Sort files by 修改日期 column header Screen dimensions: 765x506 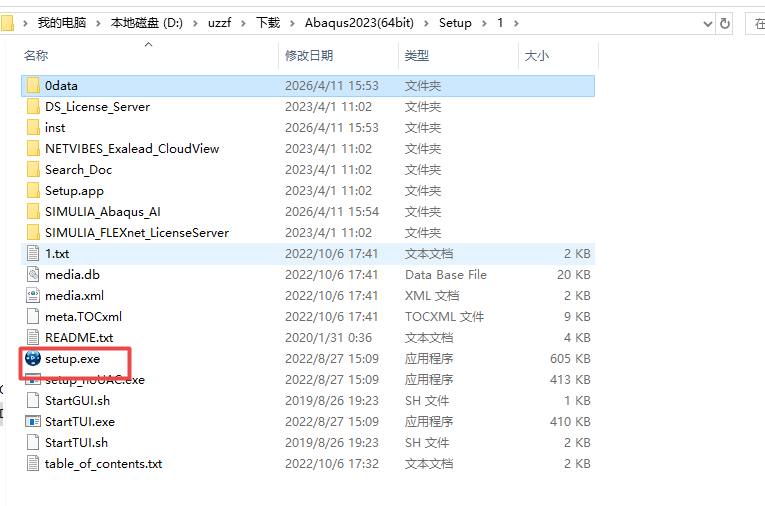coord(309,56)
